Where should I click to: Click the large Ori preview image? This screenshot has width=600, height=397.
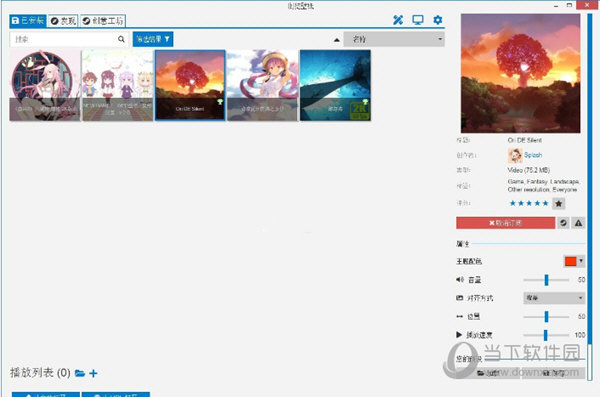(520, 74)
